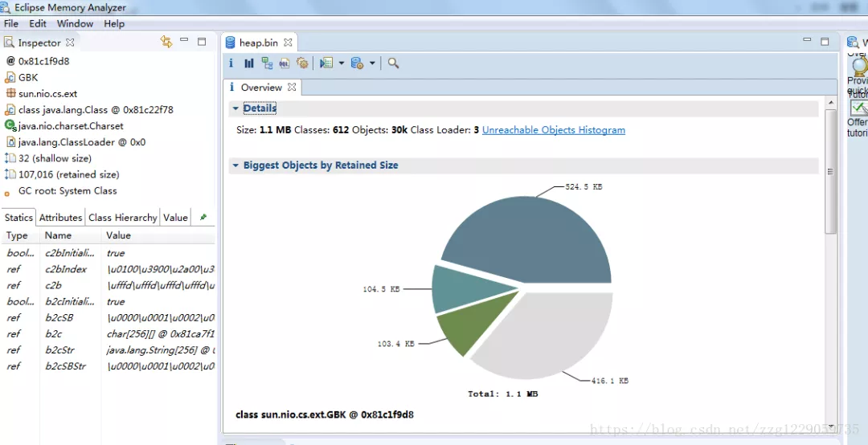Close the heap.bin editor tab
Screen dimensions: 868x445
[x=288, y=42]
